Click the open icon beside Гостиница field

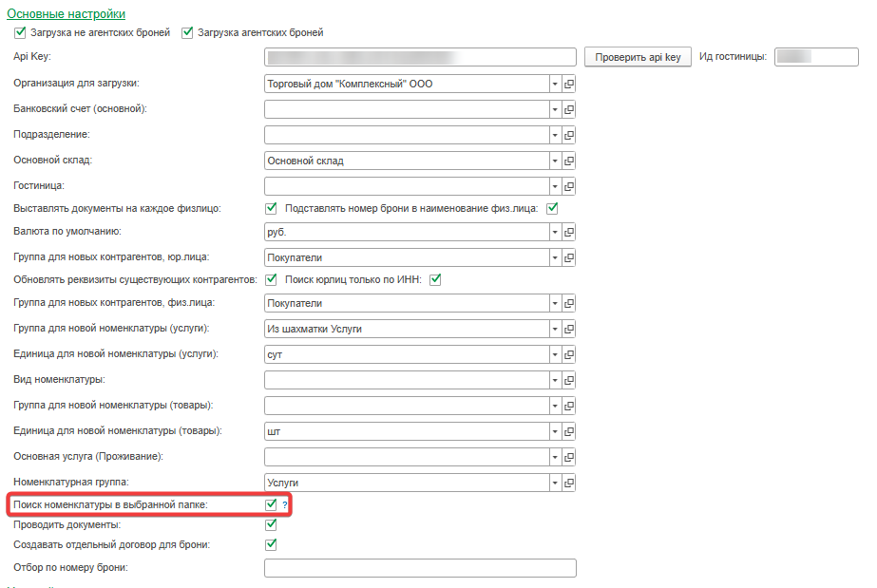[570, 186]
